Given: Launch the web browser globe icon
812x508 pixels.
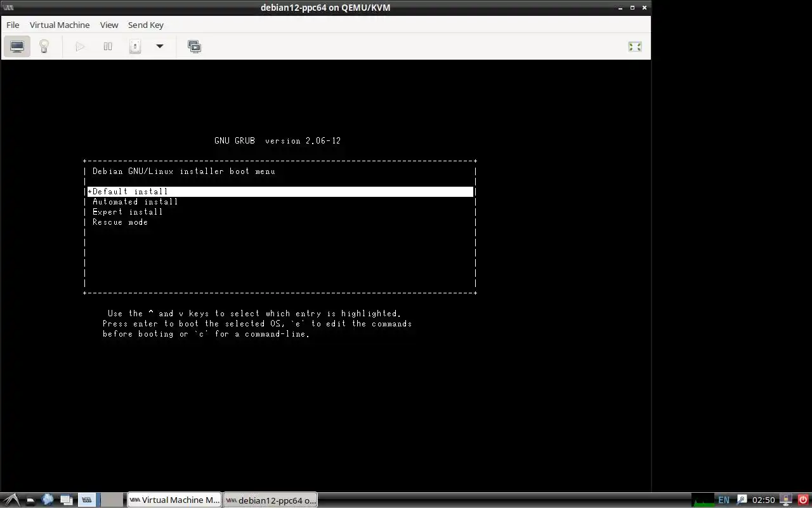Looking at the screenshot, I should tap(48, 500).
